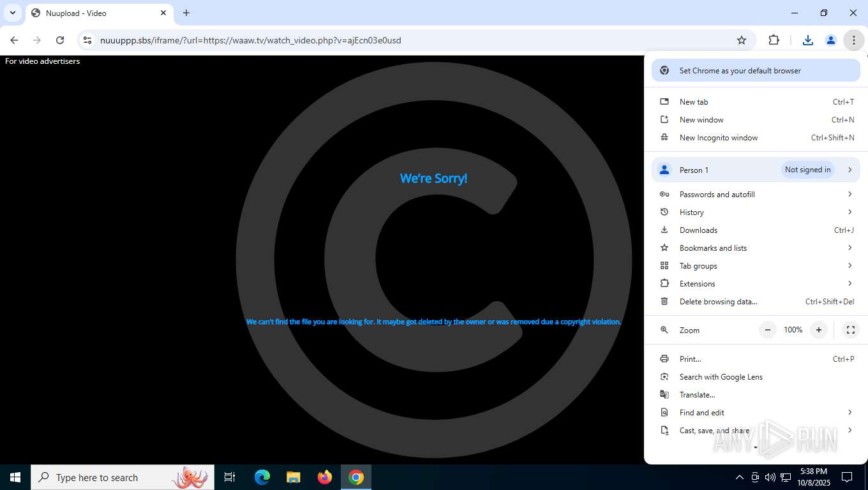Click the Zoom magnifier icon
Screen dimensions: 868x490
pos(664,330)
